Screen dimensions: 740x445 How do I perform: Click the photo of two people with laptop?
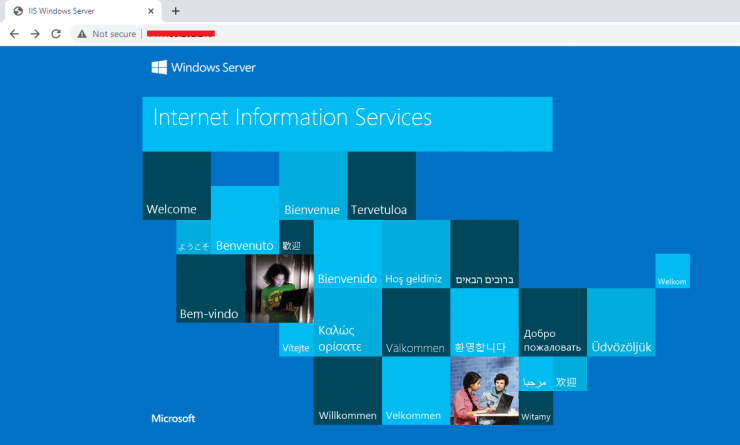(x=485, y=391)
